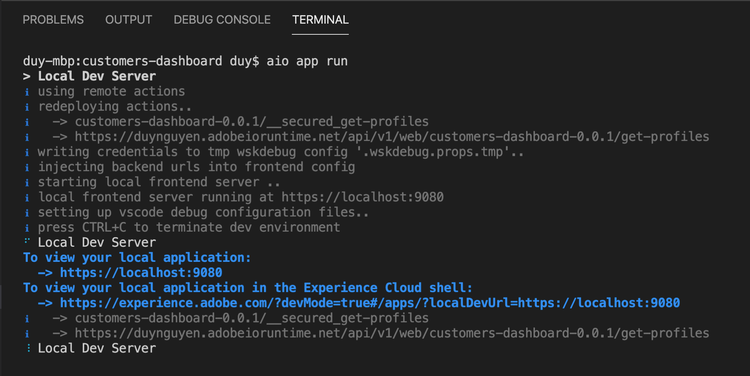Switch to the PROBLEMS tab
Screen dimensions: 750x376
point(53,20)
